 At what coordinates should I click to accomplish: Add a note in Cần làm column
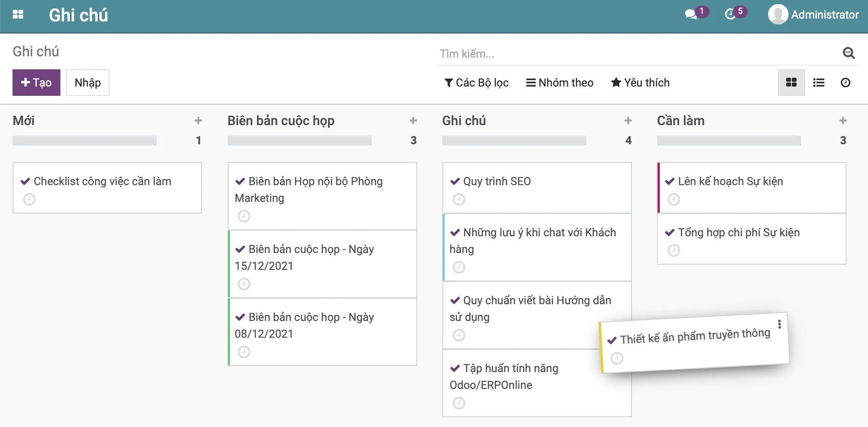coord(843,121)
